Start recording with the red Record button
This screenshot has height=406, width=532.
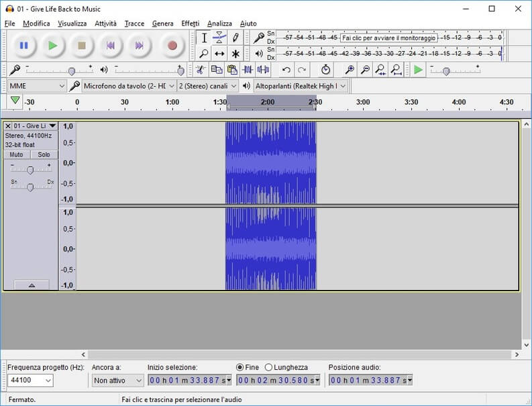click(x=172, y=46)
